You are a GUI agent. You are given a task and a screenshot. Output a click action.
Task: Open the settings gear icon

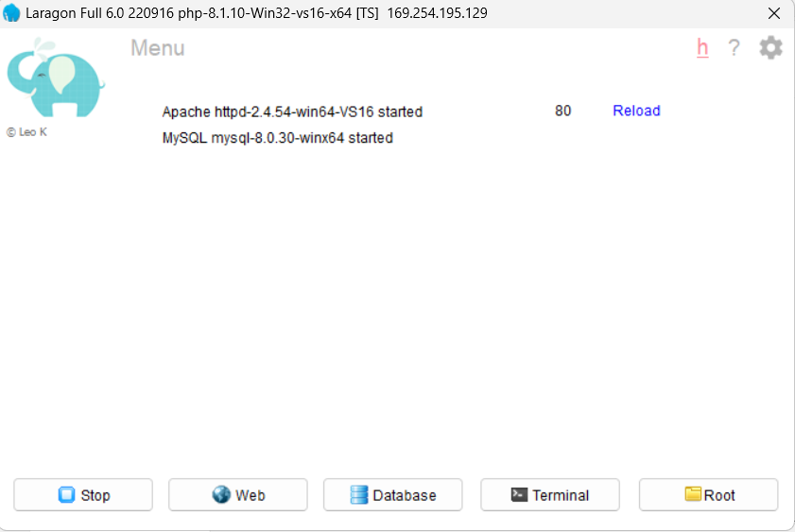(x=770, y=47)
